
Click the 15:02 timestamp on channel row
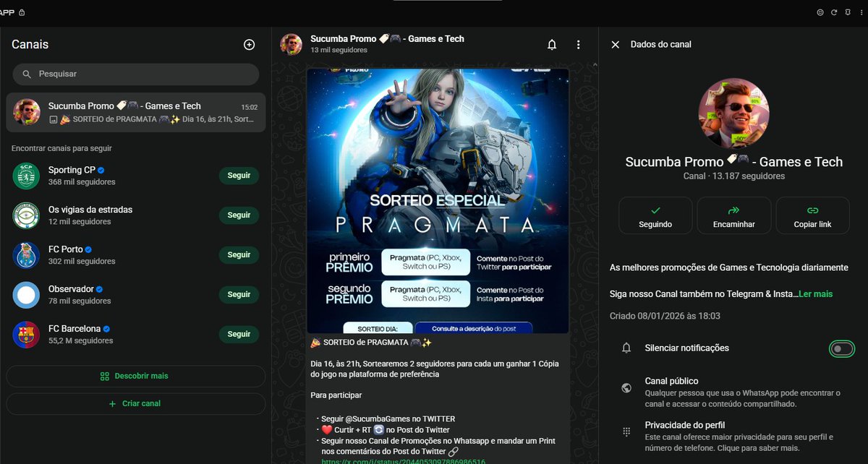(x=249, y=107)
